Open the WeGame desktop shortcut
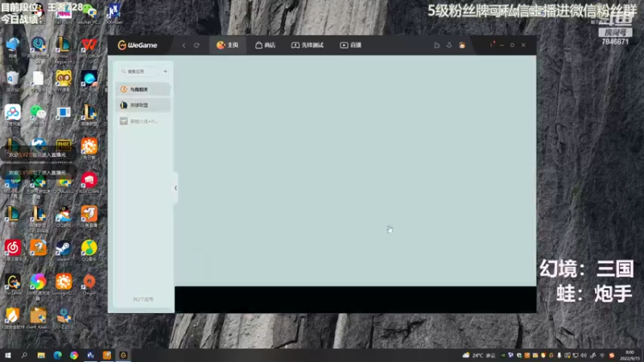The height and width of the screenshot is (362, 644). tap(13, 284)
